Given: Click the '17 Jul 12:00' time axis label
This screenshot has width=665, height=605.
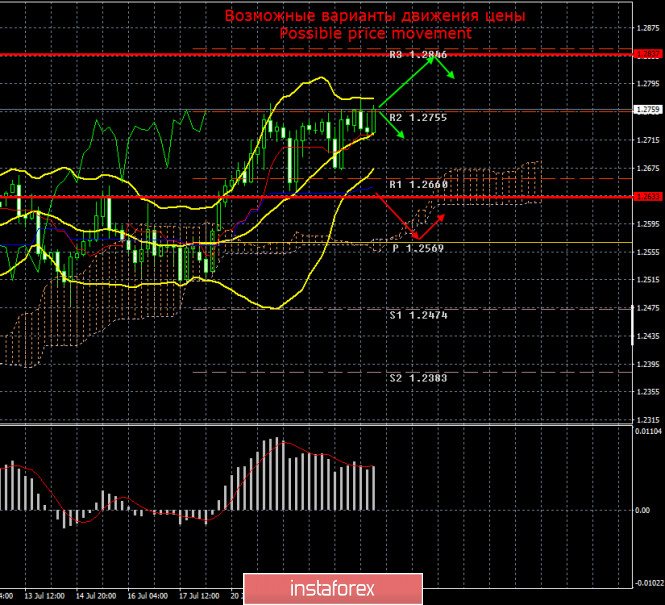Looking at the screenshot, I should tap(200, 596).
